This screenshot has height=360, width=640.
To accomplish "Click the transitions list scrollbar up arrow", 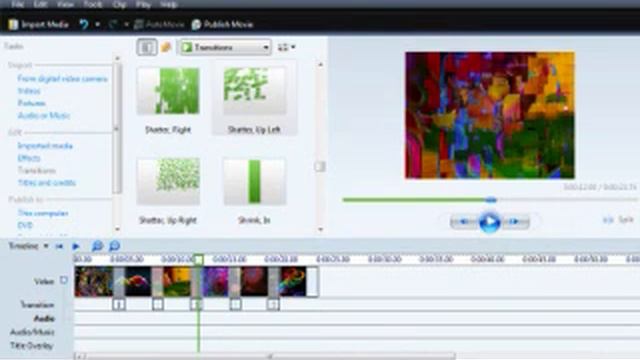I will pos(320,64).
